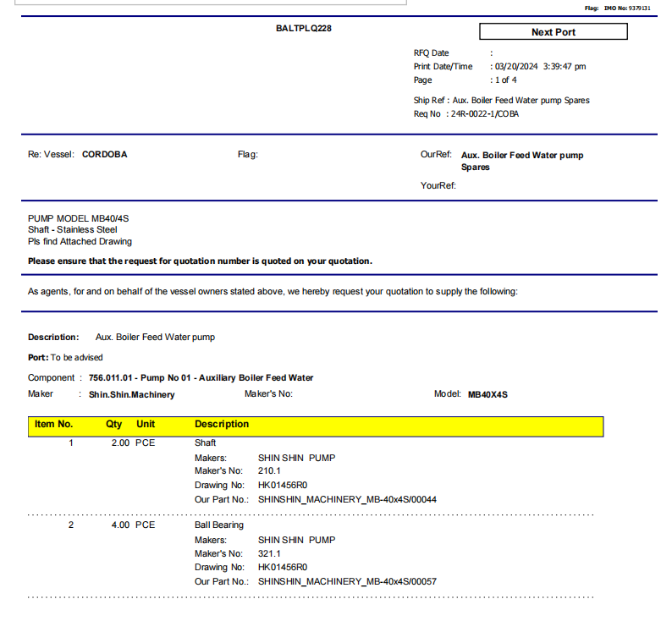Click the OurRef Aux. Boiler Feed Water value
This screenshot has width=672, height=621.
(x=521, y=161)
